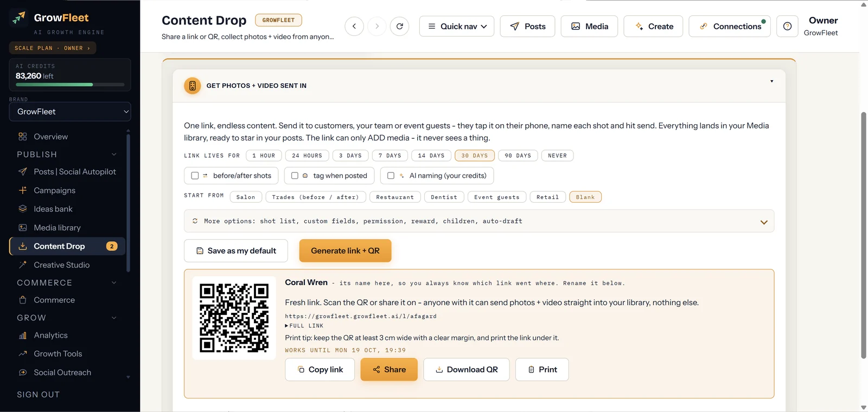Set link lifetime to 90 days
This screenshot has width=868, height=412.
518,156
